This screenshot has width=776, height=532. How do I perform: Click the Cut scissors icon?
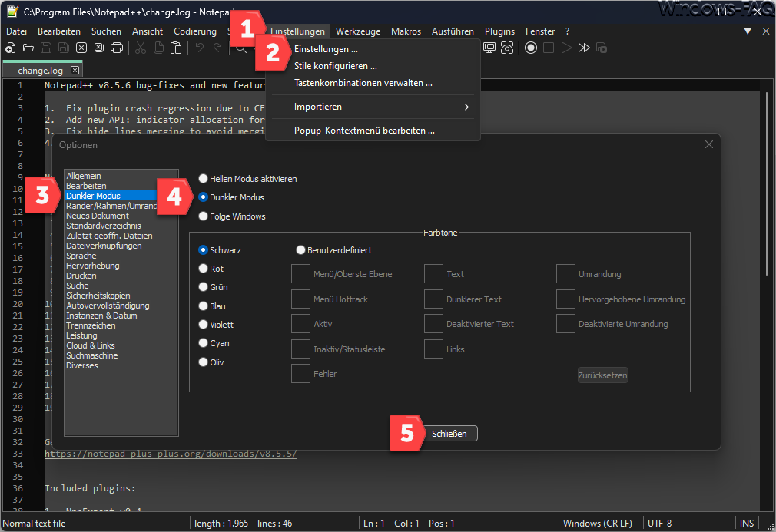141,48
